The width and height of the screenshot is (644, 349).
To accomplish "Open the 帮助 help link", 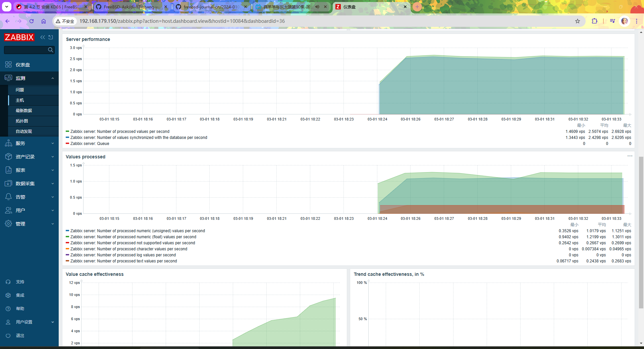I will (x=20, y=309).
